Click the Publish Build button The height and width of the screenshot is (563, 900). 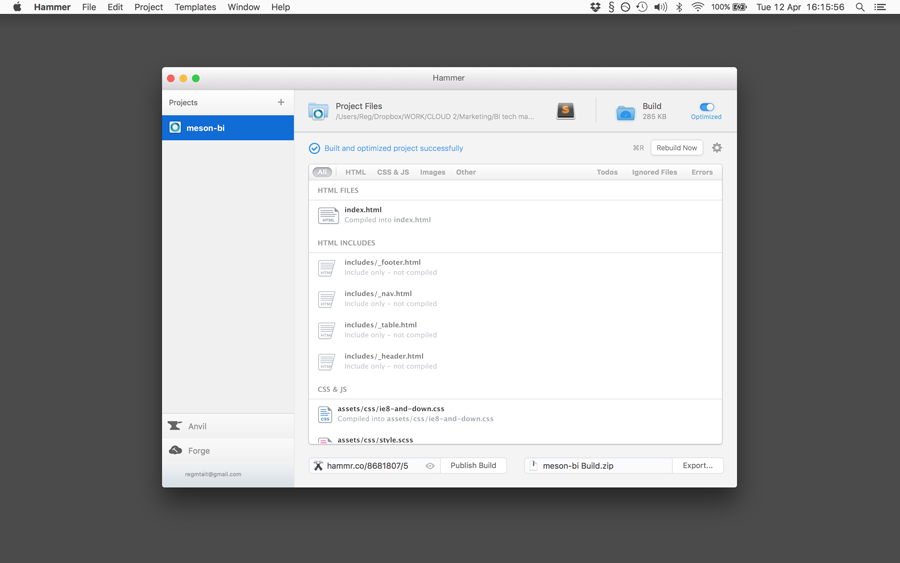tap(473, 465)
